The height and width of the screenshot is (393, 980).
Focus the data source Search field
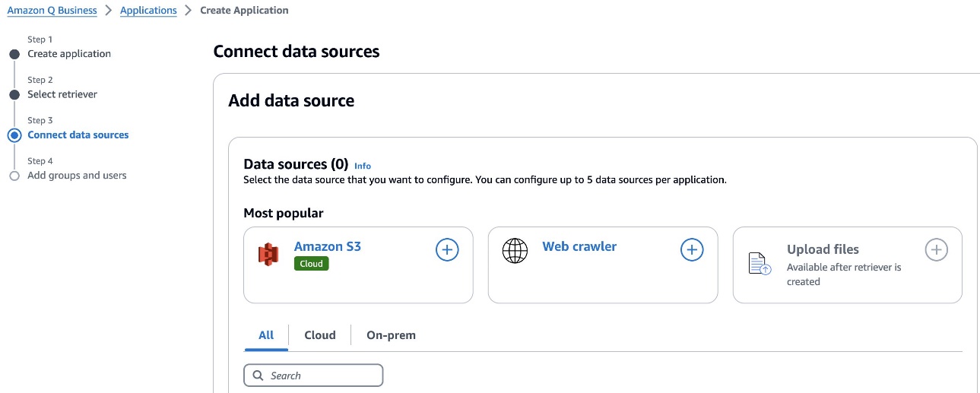click(x=313, y=376)
